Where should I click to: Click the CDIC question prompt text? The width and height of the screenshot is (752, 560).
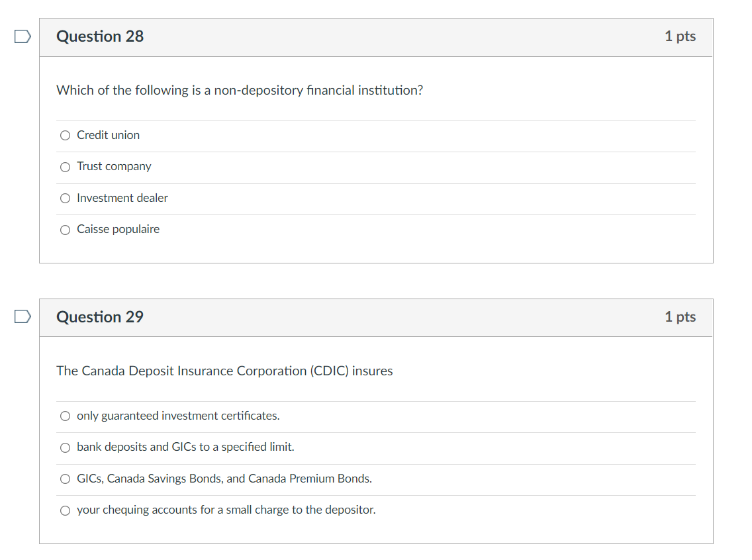tap(224, 371)
